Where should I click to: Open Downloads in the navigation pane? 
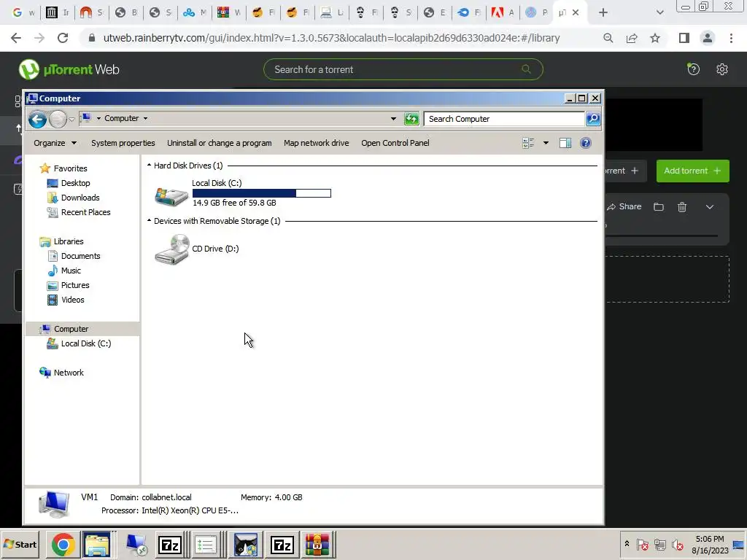pos(80,198)
